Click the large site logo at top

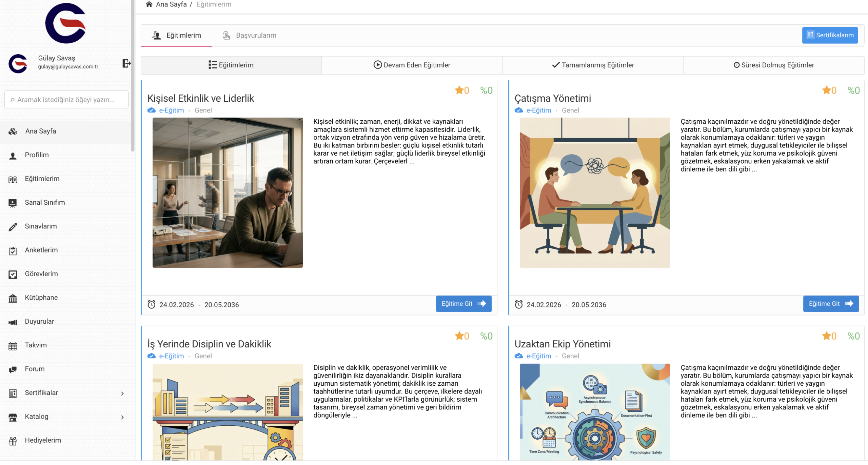click(x=65, y=23)
